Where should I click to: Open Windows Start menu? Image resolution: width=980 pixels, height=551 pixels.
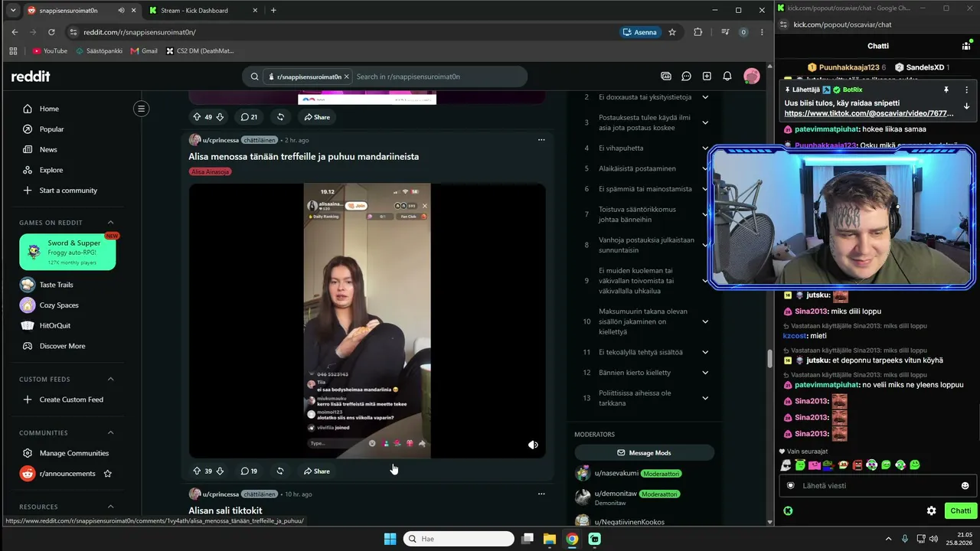pyautogui.click(x=390, y=539)
